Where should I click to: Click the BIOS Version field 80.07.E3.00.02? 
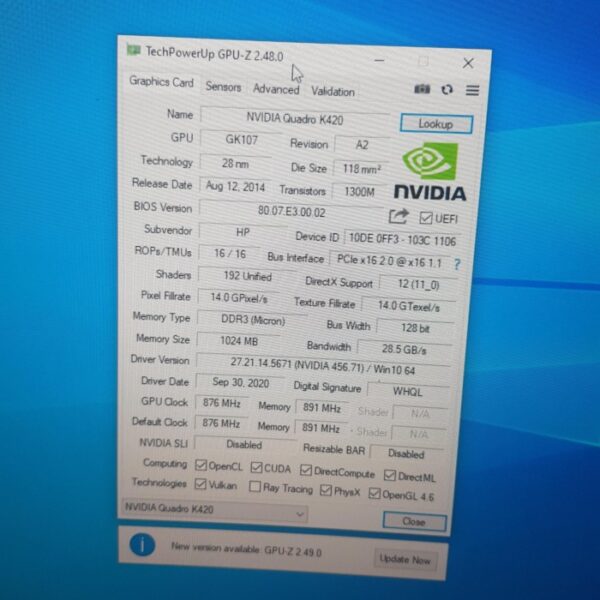coord(292,211)
